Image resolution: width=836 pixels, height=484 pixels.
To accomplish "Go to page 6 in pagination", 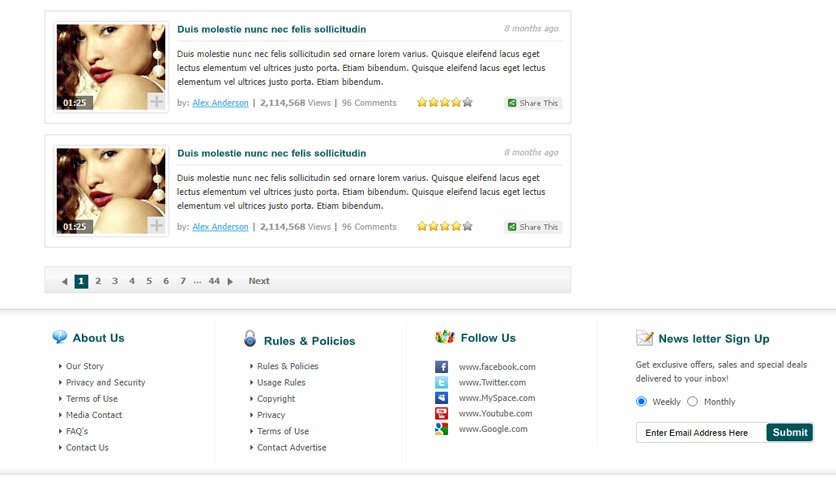I will click(166, 281).
